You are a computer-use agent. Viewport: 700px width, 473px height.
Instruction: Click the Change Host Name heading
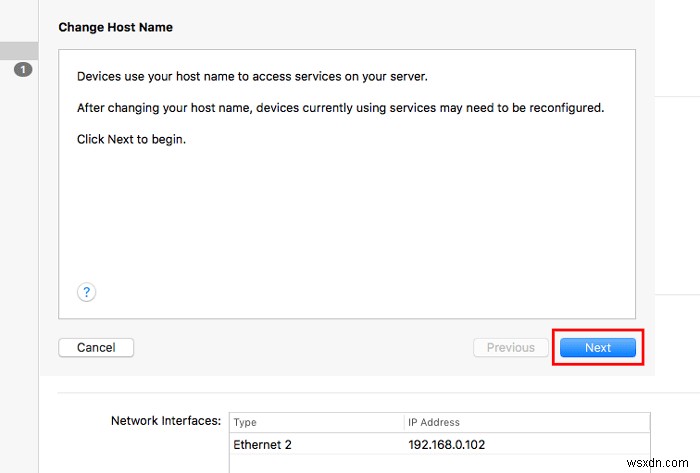(x=115, y=27)
